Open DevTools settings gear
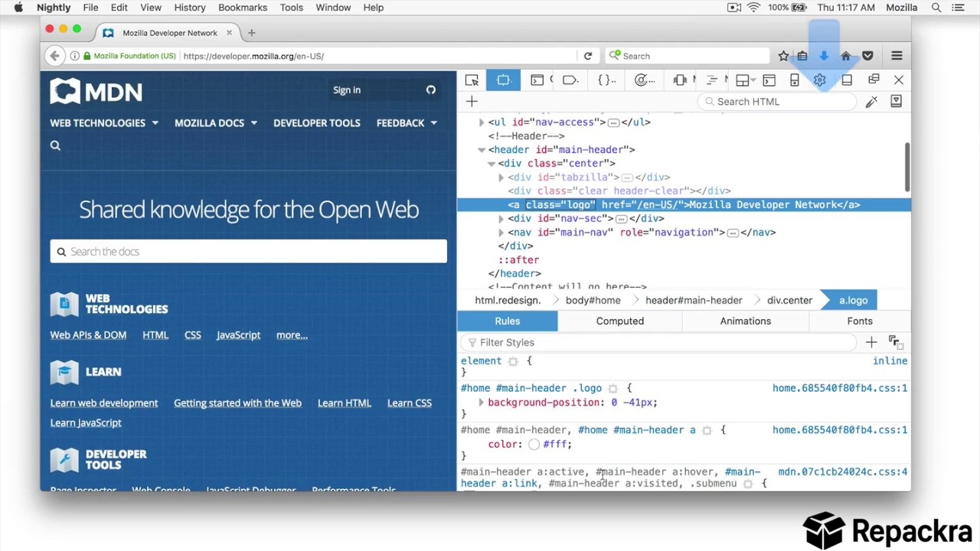This screenshot has height=551, width=980. click(819, 80)
